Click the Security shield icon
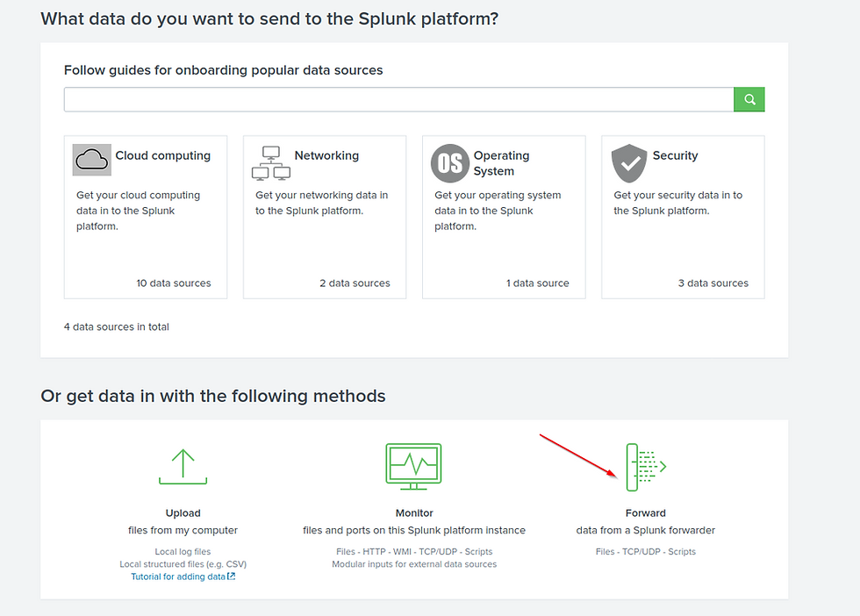860x616 pixels. pos(628,163)
